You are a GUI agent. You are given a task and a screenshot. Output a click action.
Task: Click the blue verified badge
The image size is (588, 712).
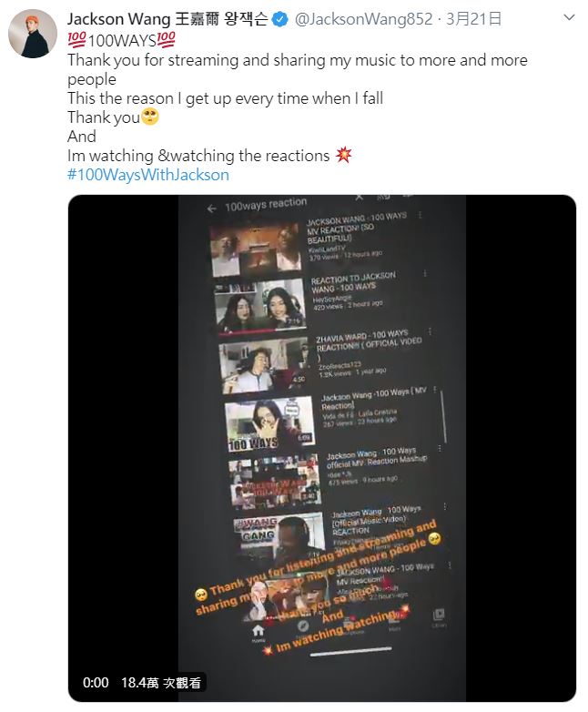tap(280, 19)
